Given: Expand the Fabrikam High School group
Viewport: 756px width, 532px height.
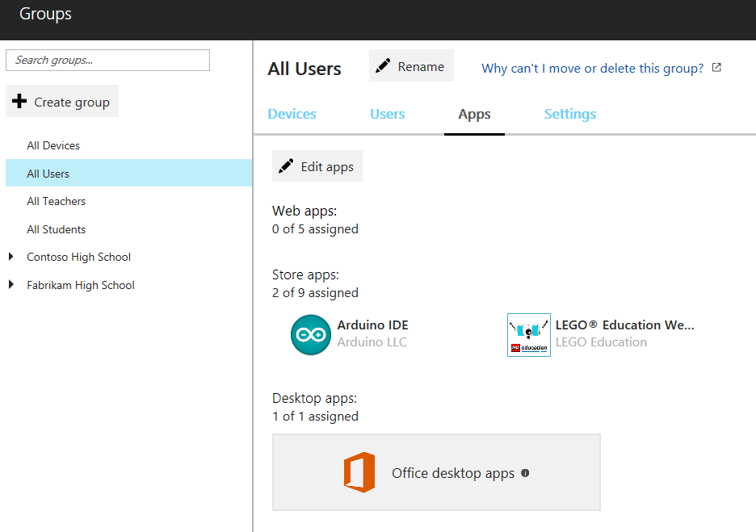Looking at the screenshot, I should tap(11, 284).
